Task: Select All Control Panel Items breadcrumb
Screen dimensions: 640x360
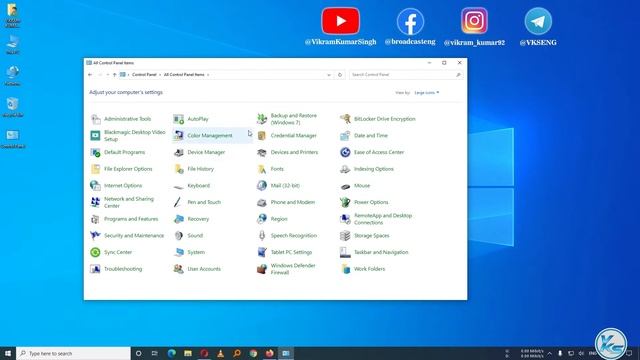Action: (184, 75)
